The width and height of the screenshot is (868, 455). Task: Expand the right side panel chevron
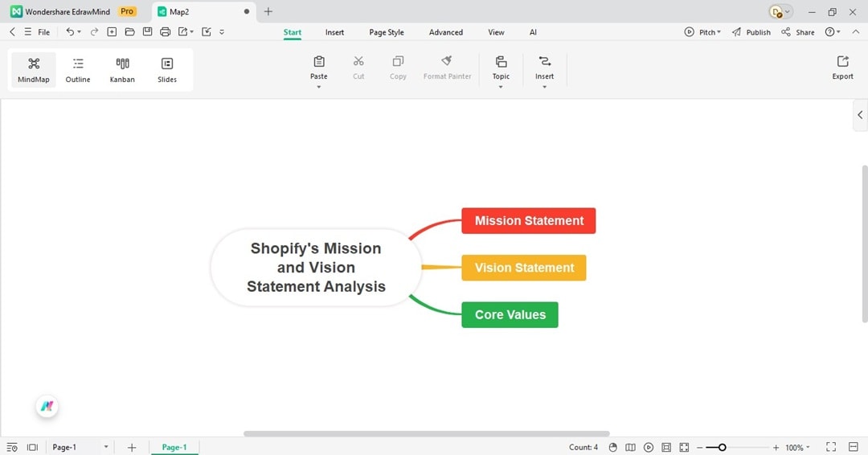[x=860, y=115]
